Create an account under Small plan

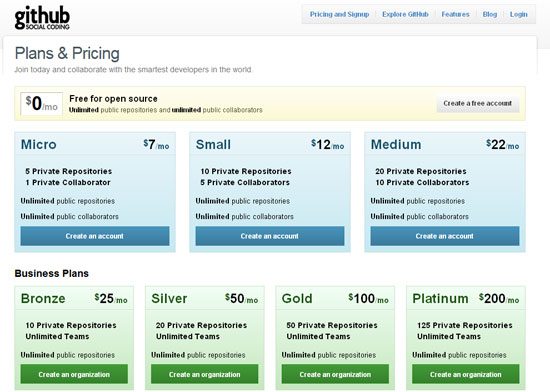tap(270, 236)
